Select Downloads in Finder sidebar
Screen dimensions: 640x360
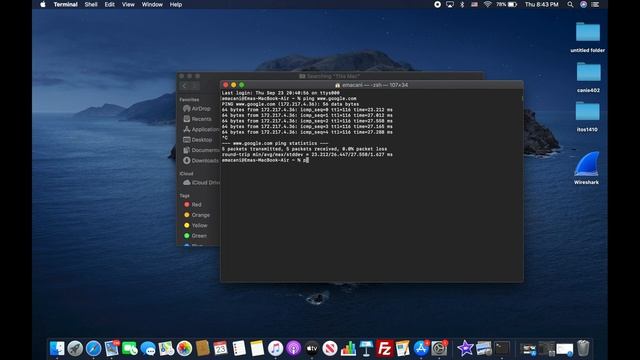[200, 160]
